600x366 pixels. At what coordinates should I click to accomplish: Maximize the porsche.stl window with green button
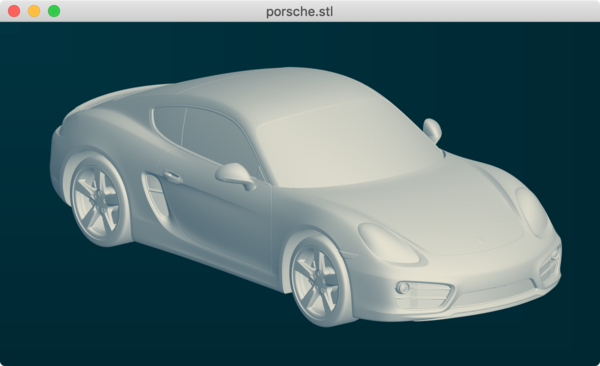tap(54, 11)
